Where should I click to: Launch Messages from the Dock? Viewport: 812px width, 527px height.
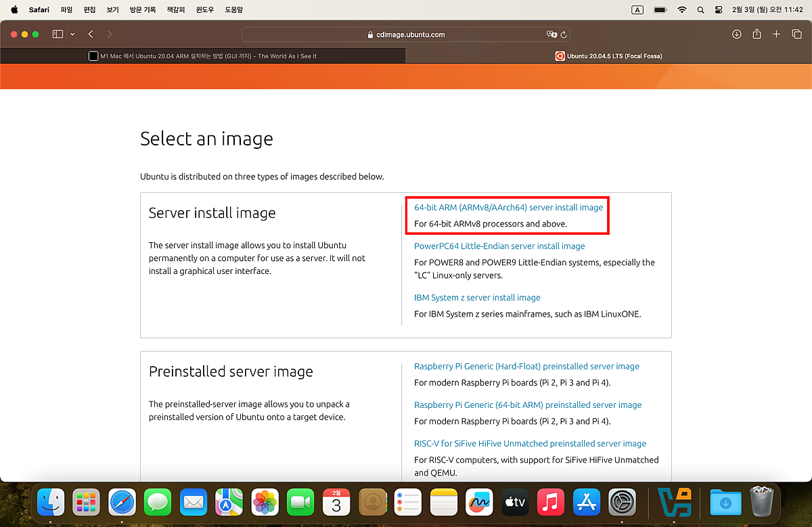pyautogui.click(x=158, y=502)
